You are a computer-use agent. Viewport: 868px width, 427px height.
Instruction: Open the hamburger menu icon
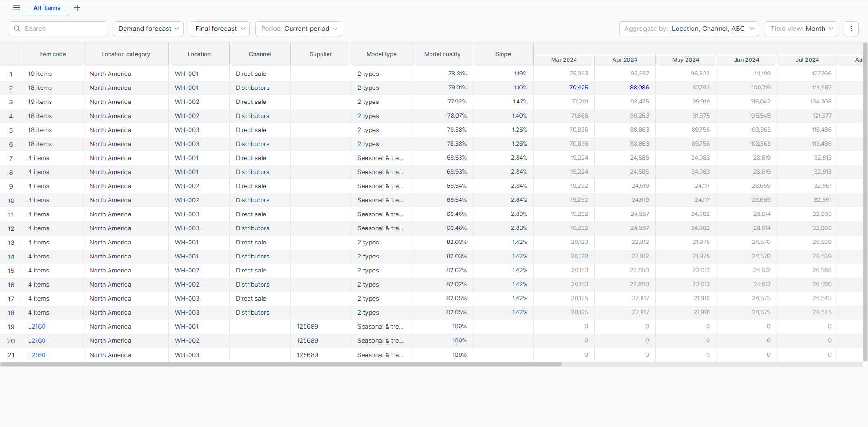coord(16,8)
